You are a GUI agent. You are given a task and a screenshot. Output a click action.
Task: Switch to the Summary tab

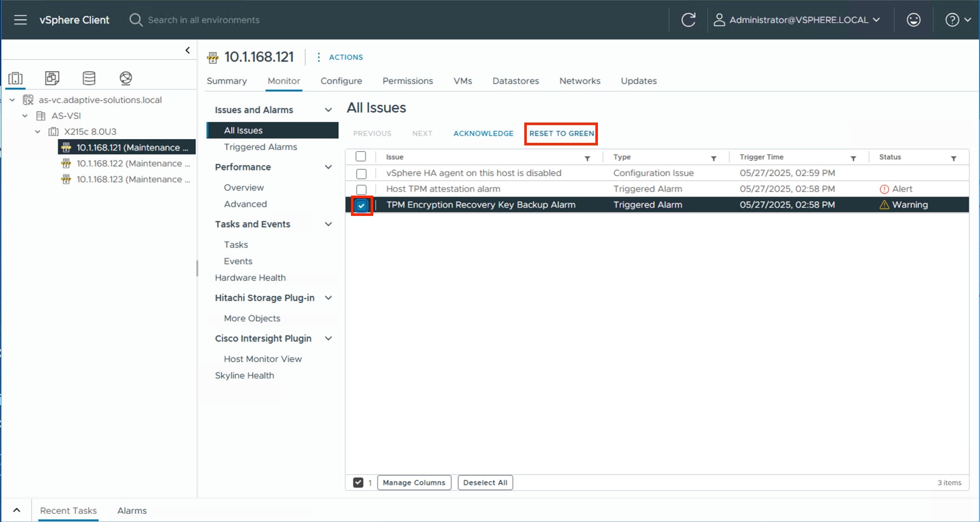[227, 81]
